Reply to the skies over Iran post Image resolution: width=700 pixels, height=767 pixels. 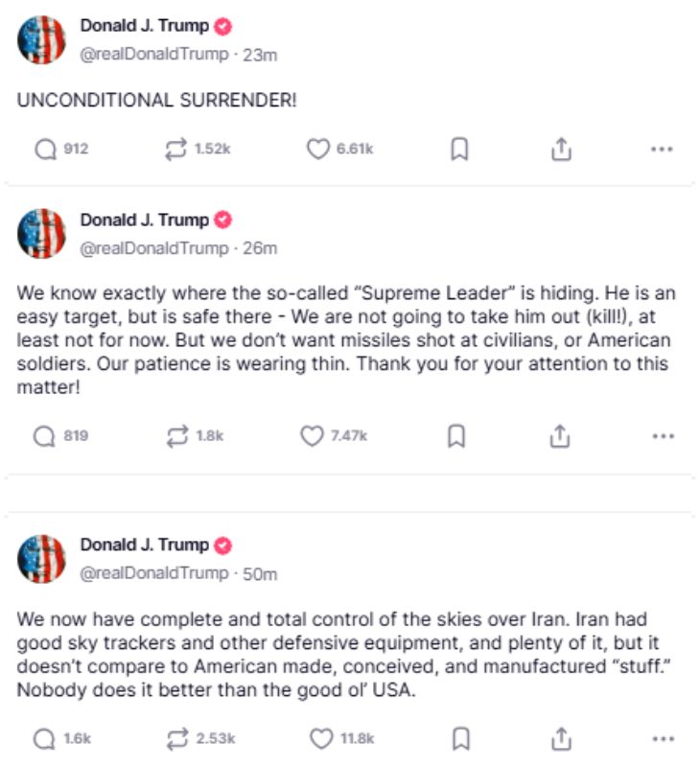pyautogui.click(x=45, y=738)
